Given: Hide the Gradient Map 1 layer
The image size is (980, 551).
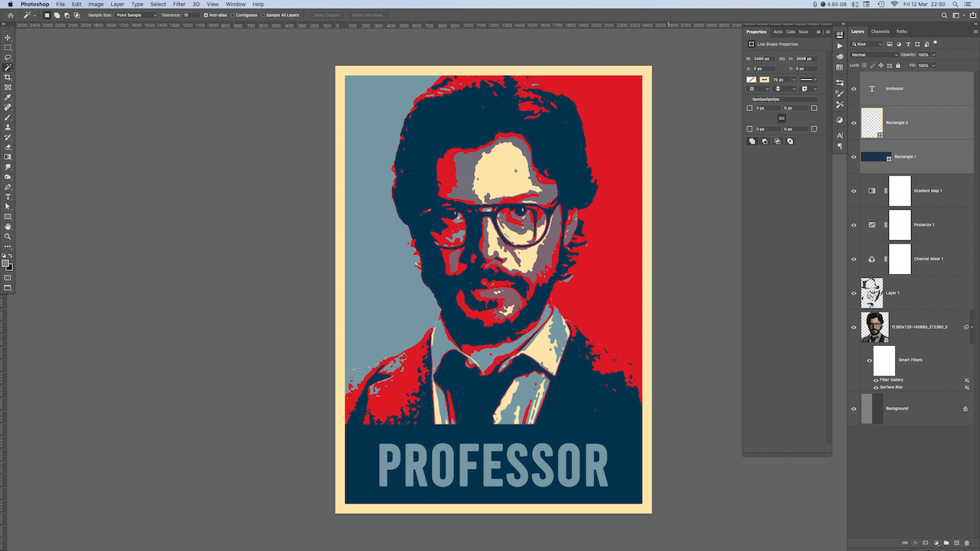Looking at the screenshot, I should point(854,191).
